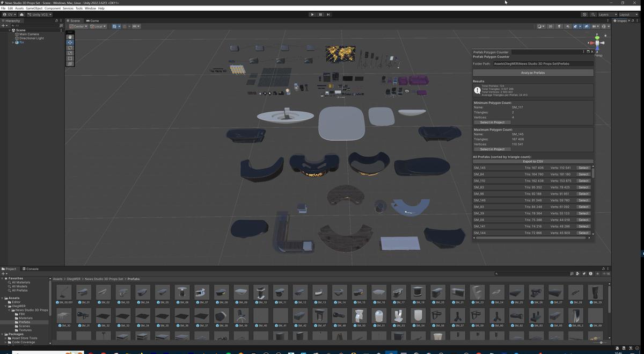Select the SM_01 prefab thumbnail
644x354 pixels.
[84, 293]
